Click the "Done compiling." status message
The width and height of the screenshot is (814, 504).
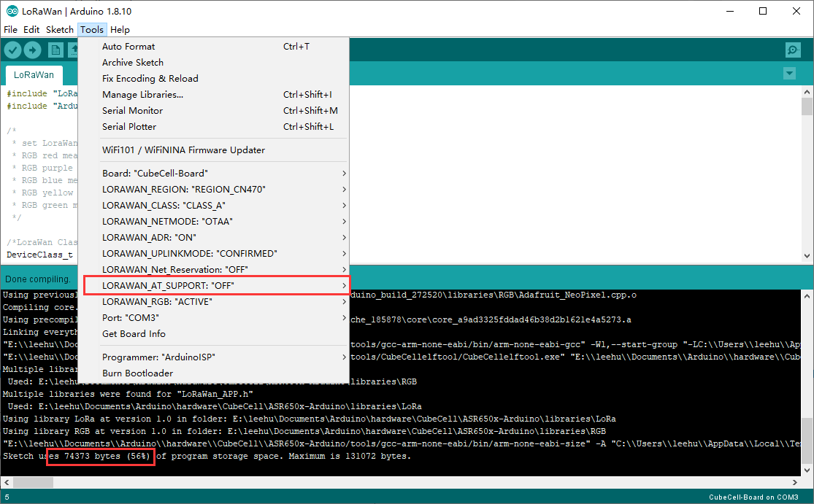pyautogui.click(x=37, y=279)
